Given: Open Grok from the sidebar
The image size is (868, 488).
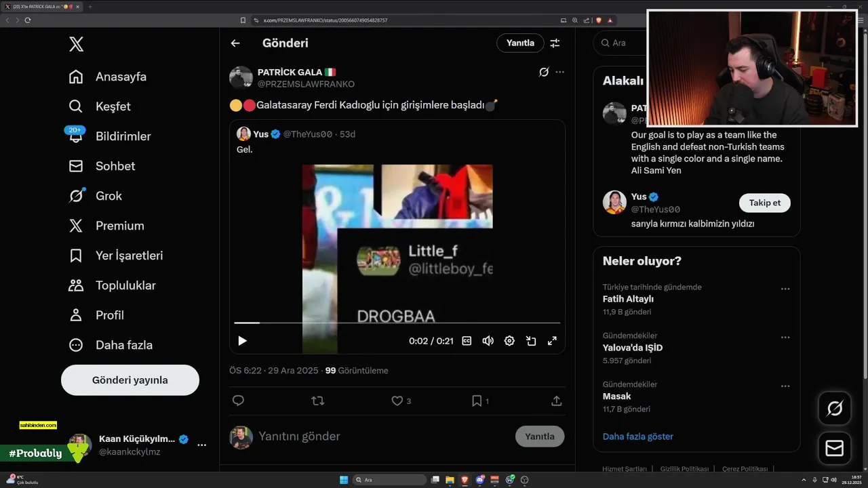Looking at the screenshot, I should (96, 196).
